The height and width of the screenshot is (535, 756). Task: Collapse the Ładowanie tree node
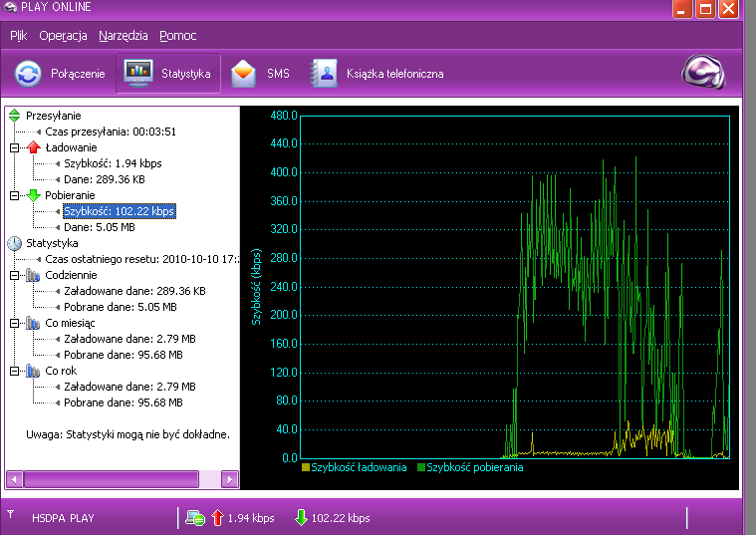click(x=15, y=147)
